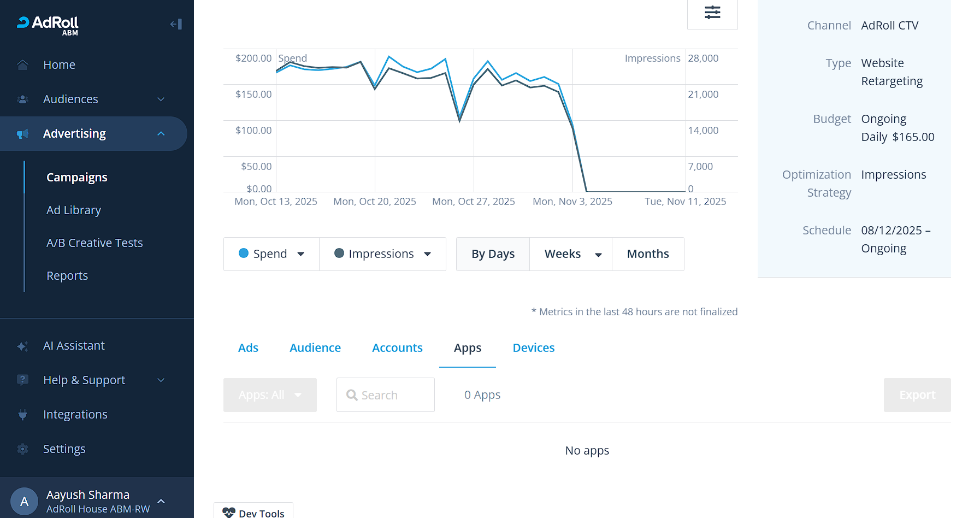Open the AI Assistant sparkle icon

pos(22,346)
